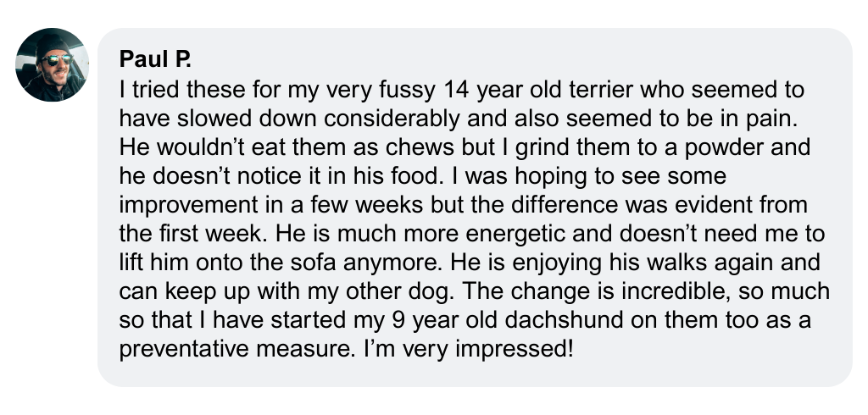Open the Paul P. commenter name

[x=155, y=62]
